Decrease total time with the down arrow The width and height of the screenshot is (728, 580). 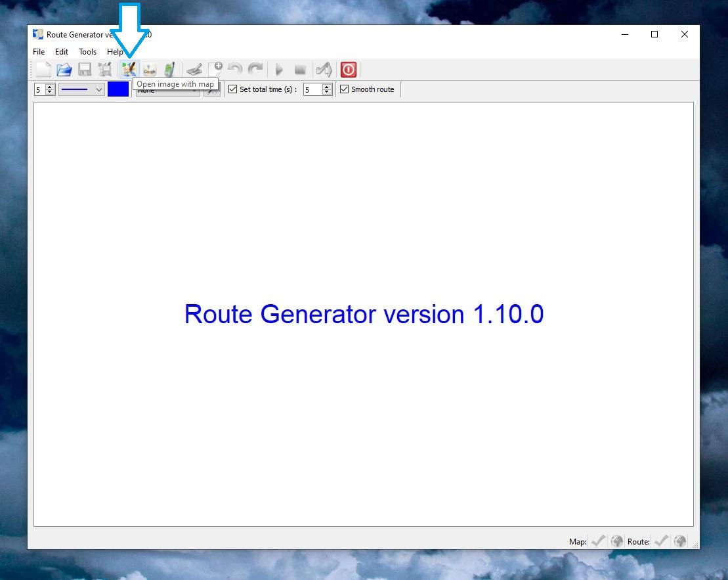click(327, 92)
